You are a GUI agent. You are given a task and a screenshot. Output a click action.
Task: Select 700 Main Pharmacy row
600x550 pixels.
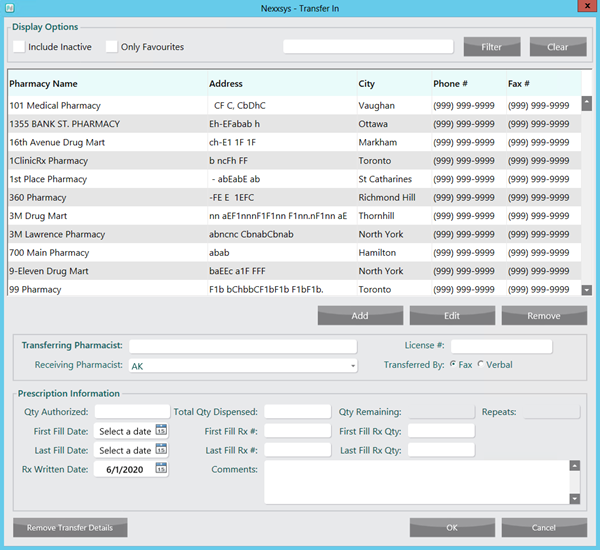(x=294, y=252)
